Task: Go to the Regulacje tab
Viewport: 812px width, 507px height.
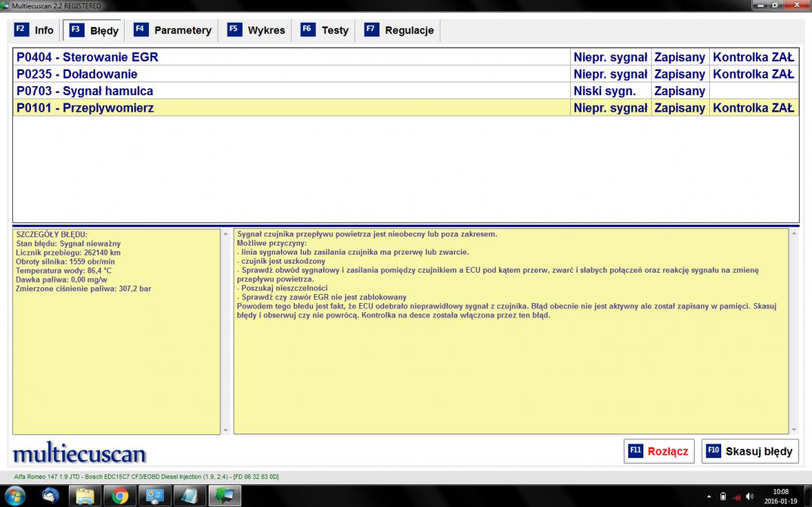Action: [x=400, y=30]
